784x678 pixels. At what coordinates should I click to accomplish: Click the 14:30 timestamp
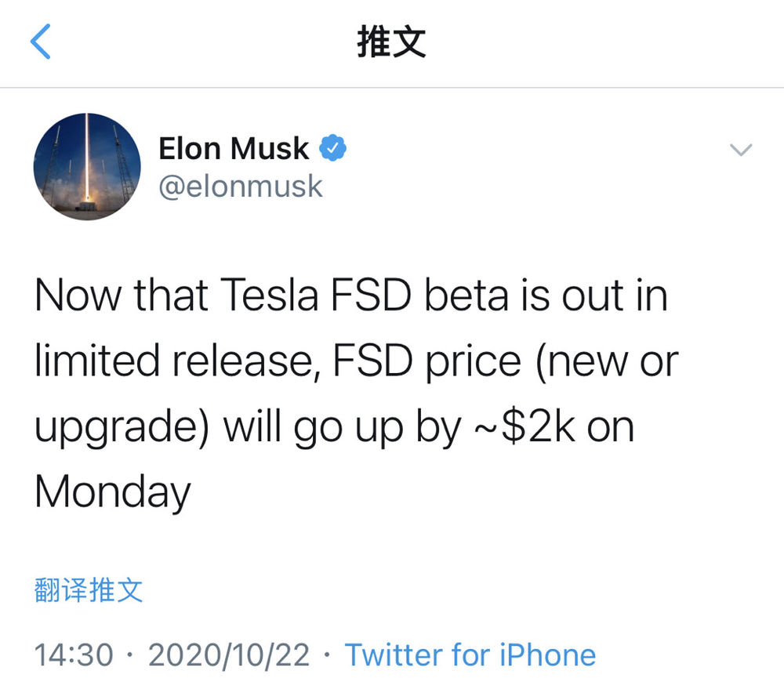point(74,655)
